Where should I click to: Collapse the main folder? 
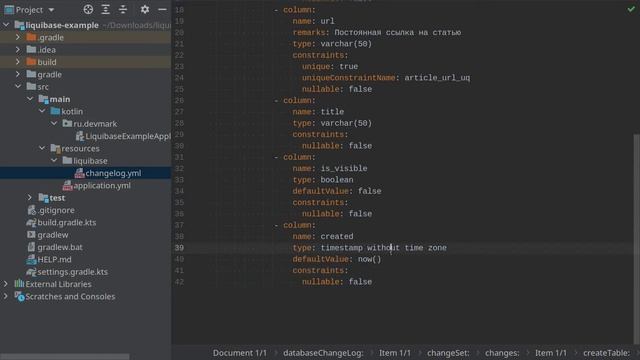(30, 99)
